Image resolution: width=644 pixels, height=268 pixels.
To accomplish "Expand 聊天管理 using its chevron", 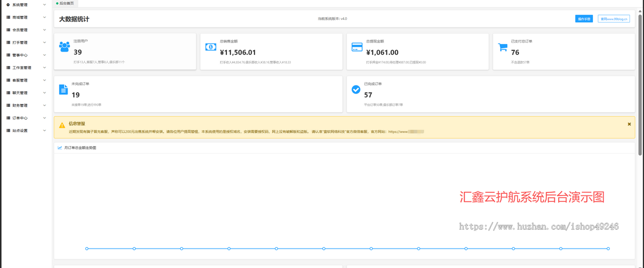I will 45,93.
